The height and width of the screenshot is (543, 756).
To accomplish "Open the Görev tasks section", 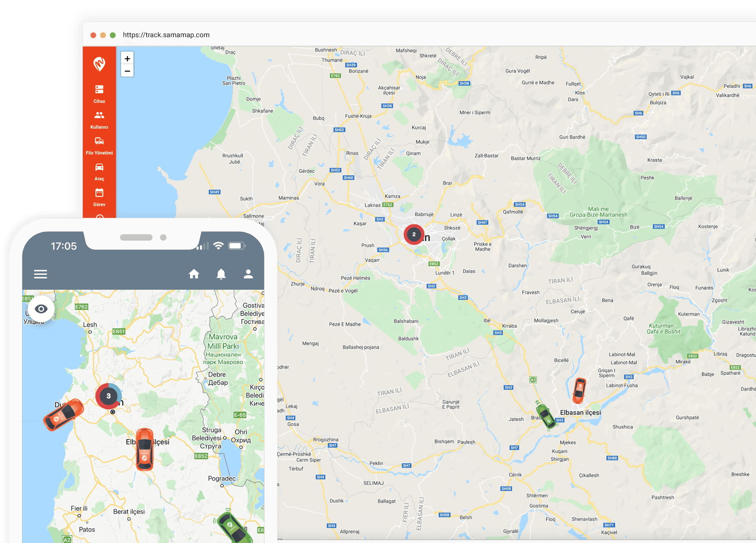I will click(x=99, y=197).
